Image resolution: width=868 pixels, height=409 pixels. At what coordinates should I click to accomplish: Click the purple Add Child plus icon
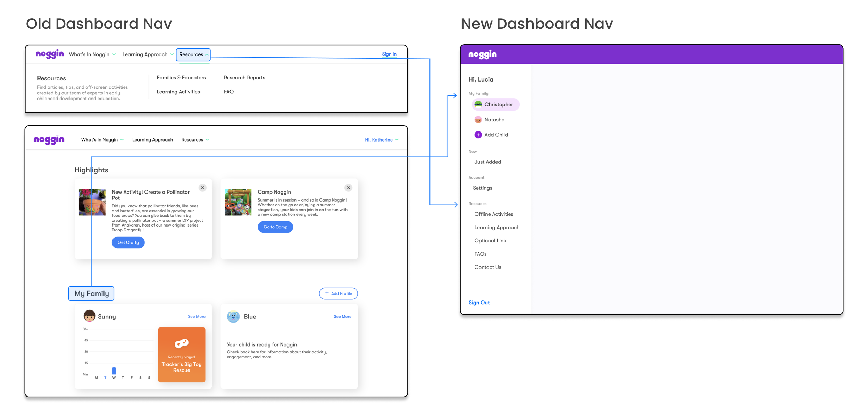coord(478,135)
